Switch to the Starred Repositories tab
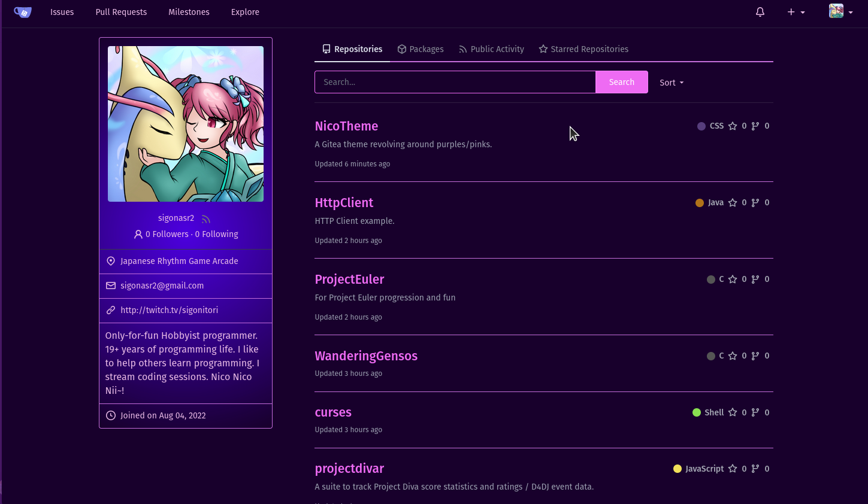The width and height of the screenshot is (868, 504). point(583,49)
